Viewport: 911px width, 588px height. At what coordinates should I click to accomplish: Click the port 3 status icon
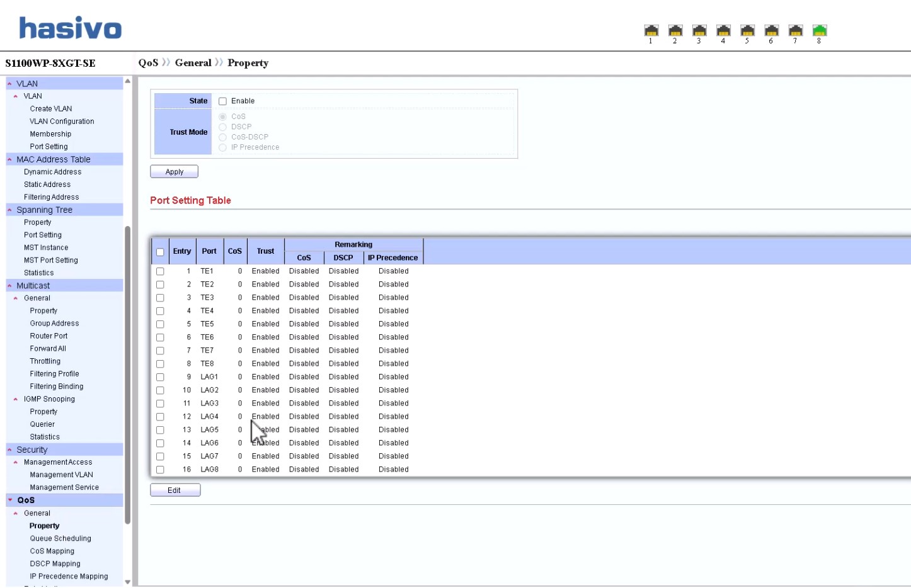(x=699, y=31)
